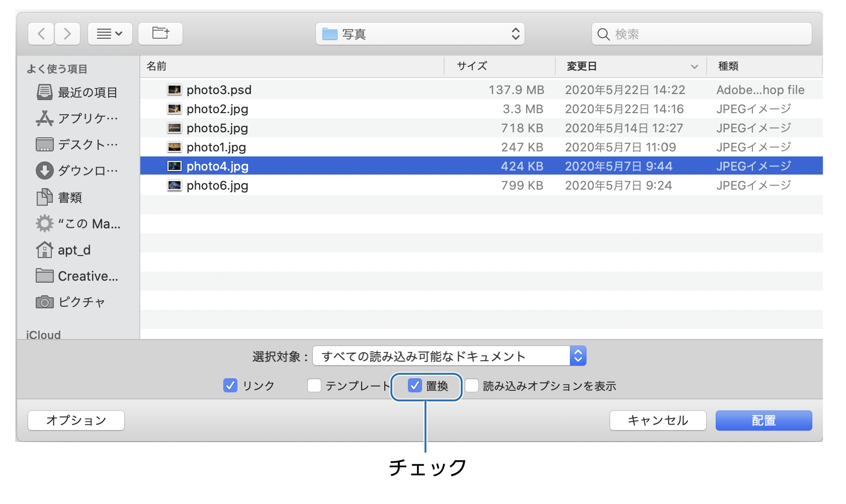
Task: Click the photo3.psd thumbnail icon
Action: click(x=175, y=90)
